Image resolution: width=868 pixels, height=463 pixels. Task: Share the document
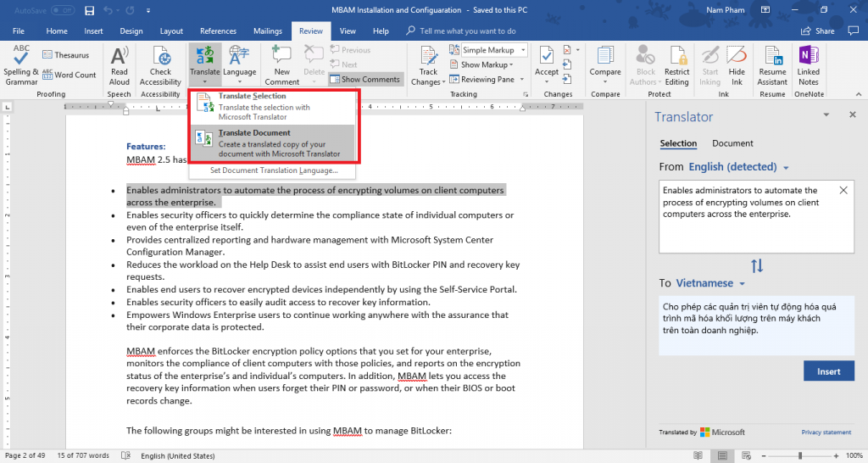818,31
